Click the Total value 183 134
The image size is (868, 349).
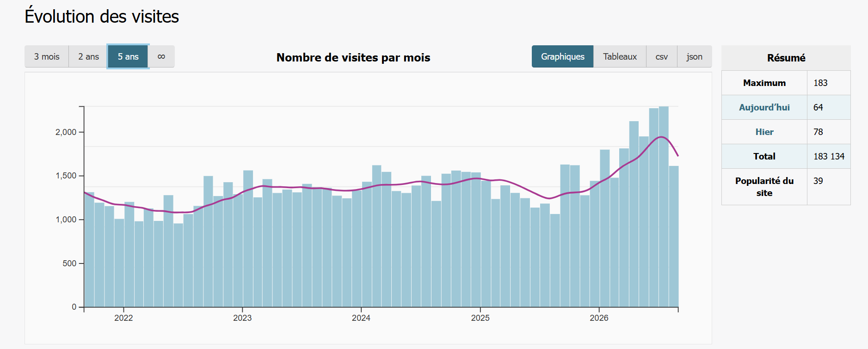pos(829,156)
